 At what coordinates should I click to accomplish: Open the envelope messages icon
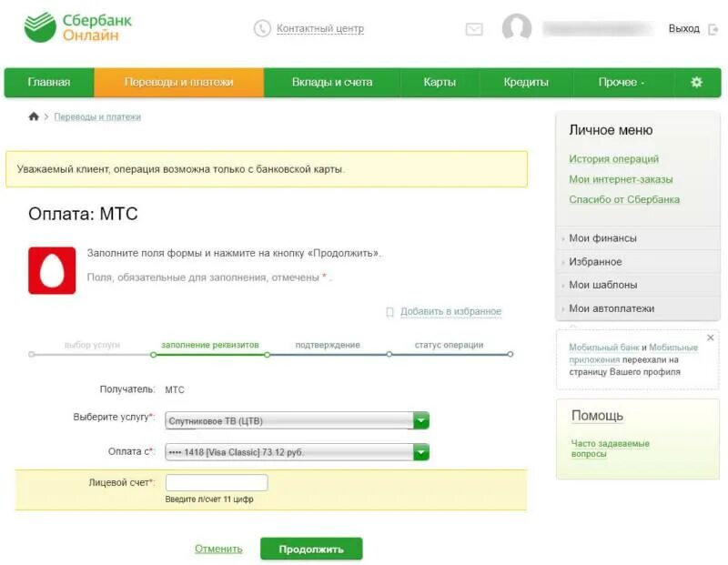[x=474, y=29]
